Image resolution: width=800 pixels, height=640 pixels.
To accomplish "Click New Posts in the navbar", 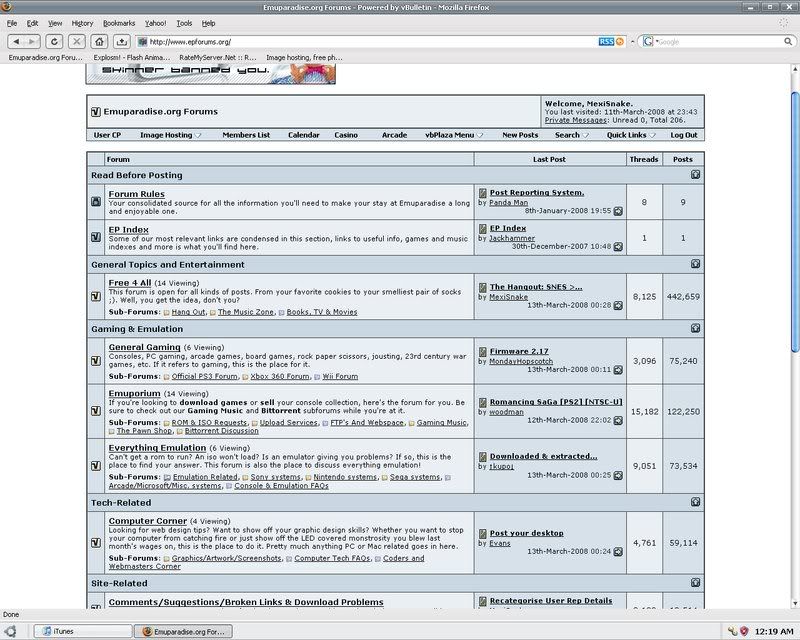I will click(x=520, y=135).
